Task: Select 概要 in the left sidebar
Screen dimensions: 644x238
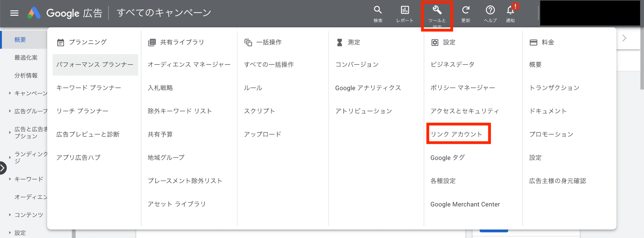Action: 20,40
